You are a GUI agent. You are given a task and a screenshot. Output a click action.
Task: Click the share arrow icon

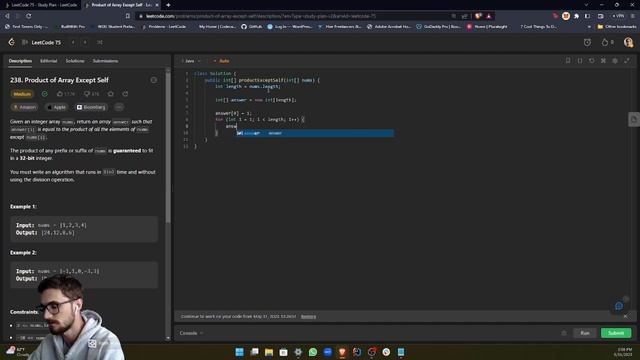(125, 94)
